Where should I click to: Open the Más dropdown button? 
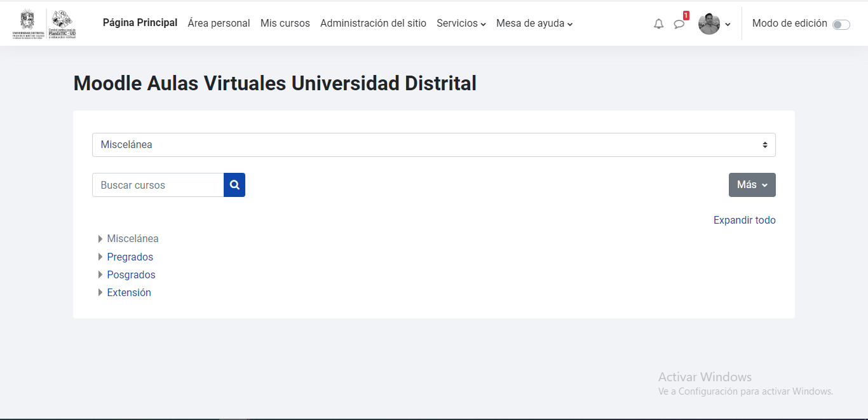tap(752, 184)
